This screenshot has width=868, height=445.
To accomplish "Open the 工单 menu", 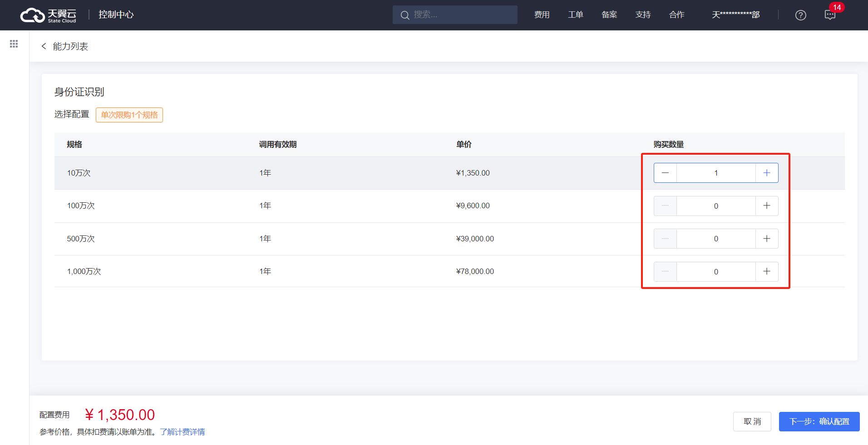I will pyautogui.click(x=576, y=15).
